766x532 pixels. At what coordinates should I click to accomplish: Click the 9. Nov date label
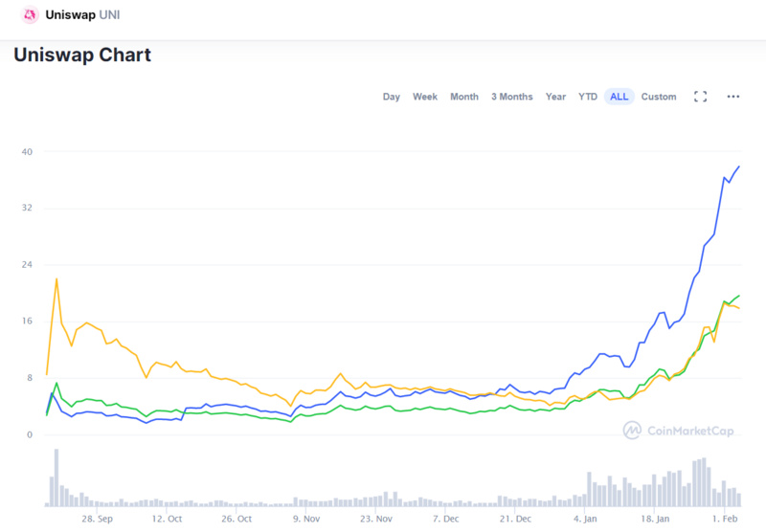(x=306, y=519)
